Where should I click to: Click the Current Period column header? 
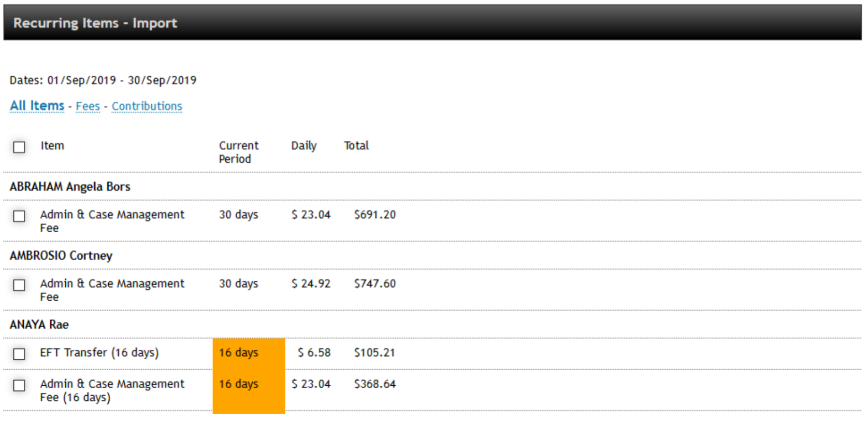[x=238, y=152]
